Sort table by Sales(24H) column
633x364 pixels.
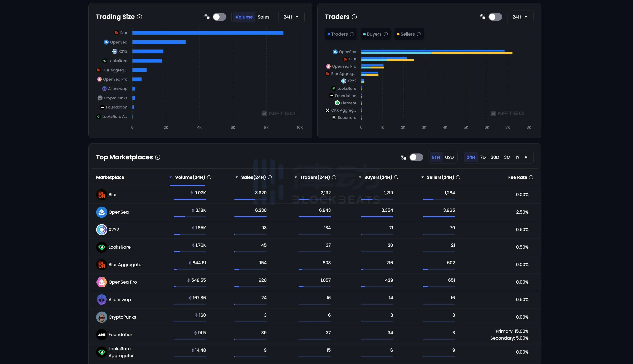click(253, 177)
